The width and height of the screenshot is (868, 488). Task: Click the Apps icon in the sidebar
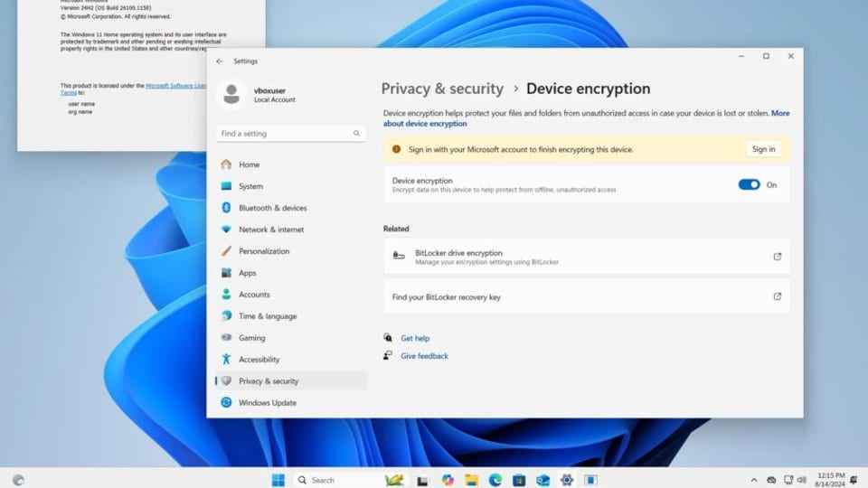(226, 273)
